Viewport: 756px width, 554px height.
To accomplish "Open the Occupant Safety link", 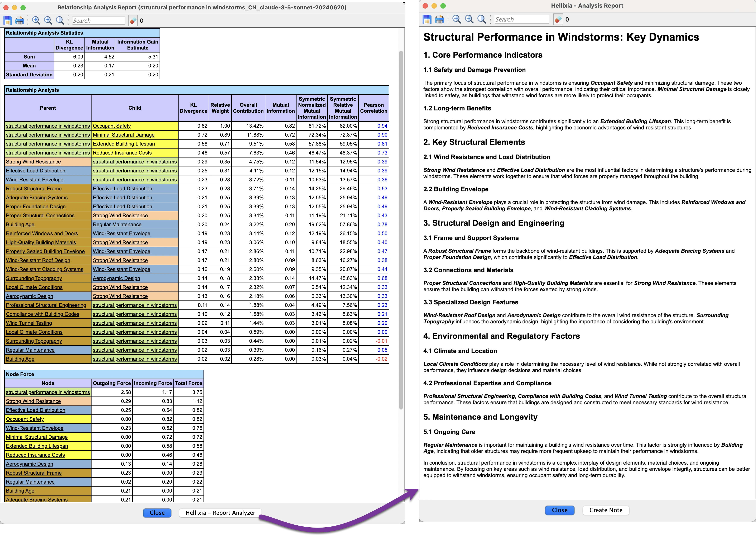I will (111, 126).
